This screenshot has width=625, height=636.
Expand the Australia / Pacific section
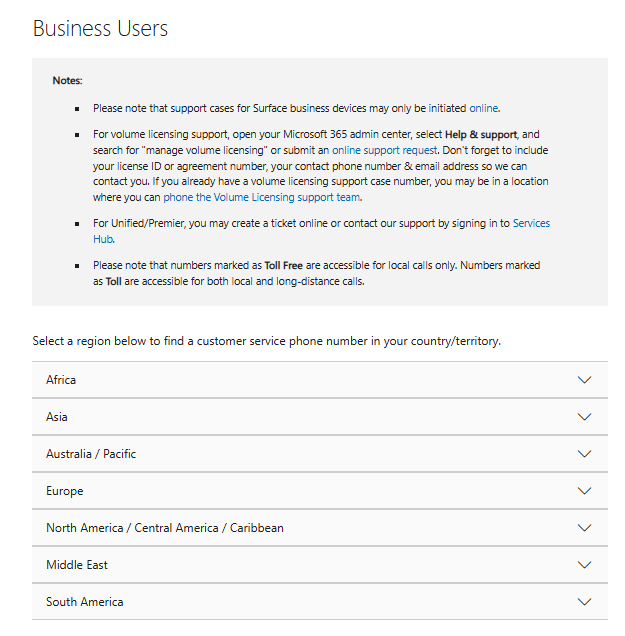tap(91, 454)
